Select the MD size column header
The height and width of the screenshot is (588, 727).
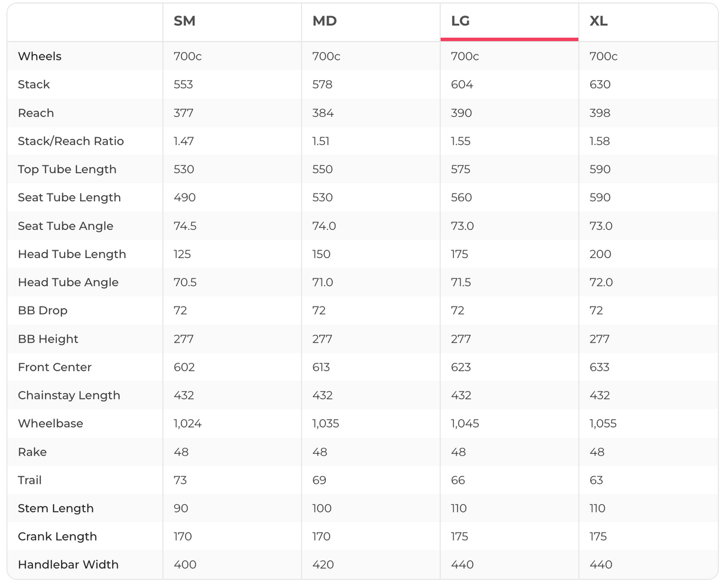click(325, 21)
